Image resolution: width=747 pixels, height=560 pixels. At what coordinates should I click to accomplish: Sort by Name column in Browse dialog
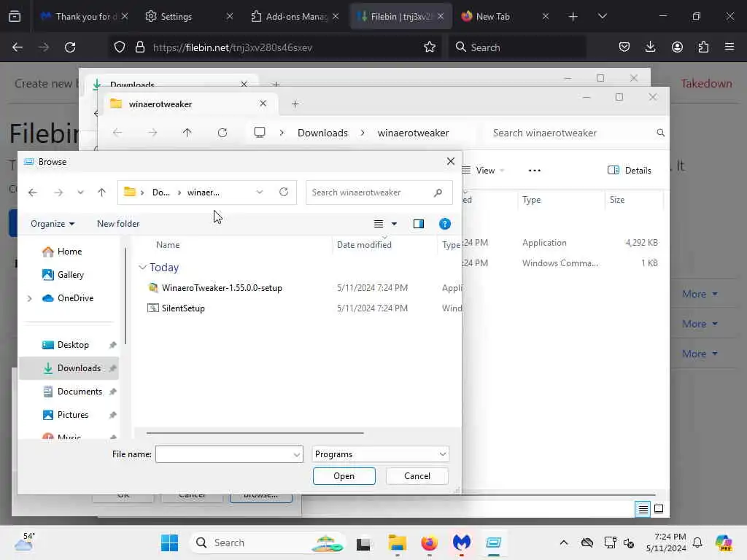tap(168, 245)
